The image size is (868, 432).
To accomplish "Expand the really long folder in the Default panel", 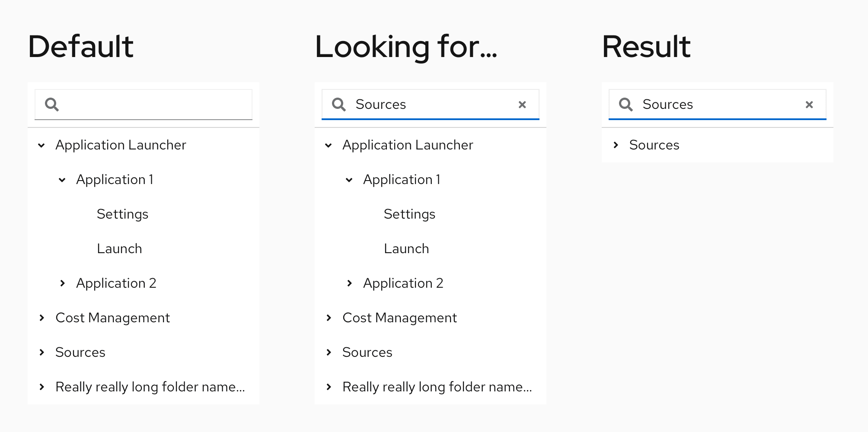I will pos(41,387).
